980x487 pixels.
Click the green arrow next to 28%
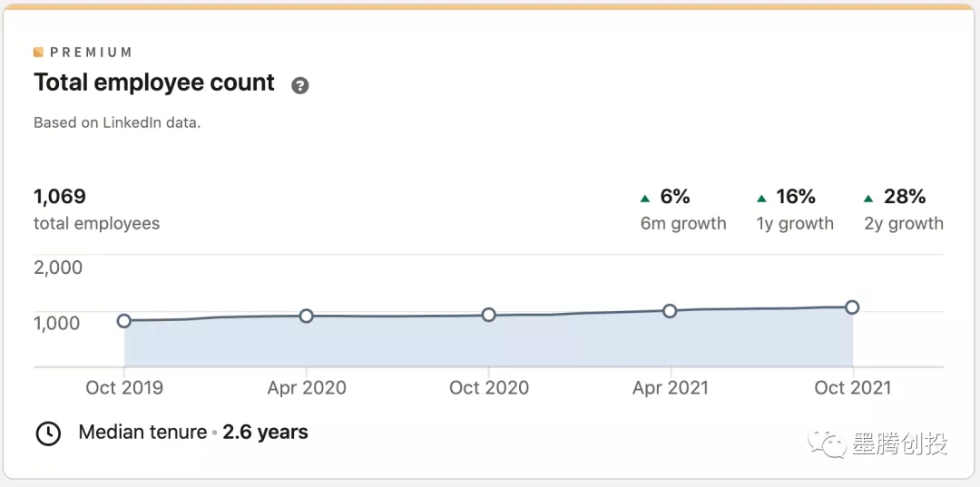click(868, 198)
